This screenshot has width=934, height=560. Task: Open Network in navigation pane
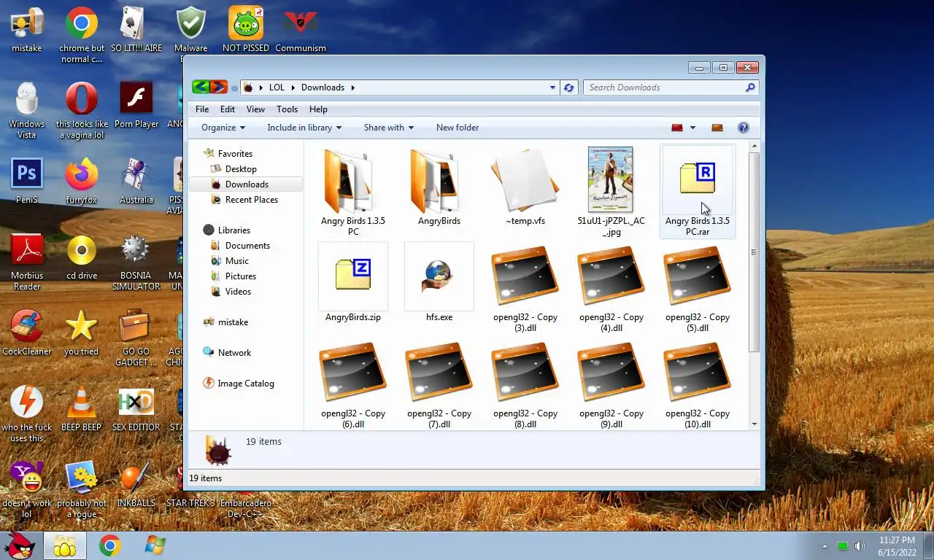point(234,353)
